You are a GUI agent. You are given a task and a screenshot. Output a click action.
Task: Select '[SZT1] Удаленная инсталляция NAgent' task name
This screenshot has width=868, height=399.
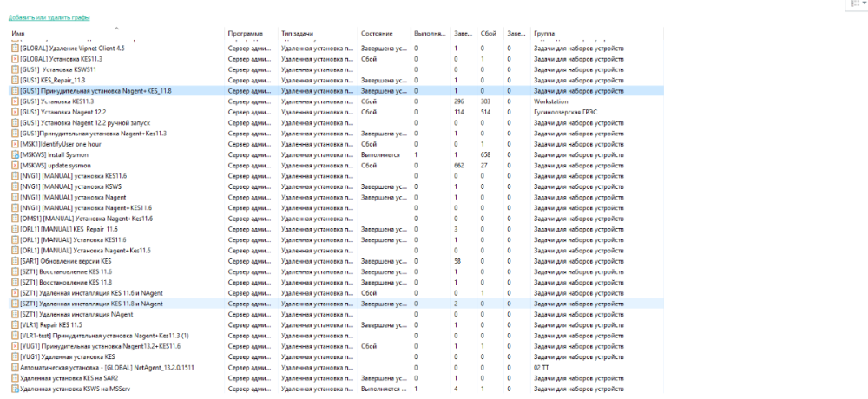click(x=76, y=314)
